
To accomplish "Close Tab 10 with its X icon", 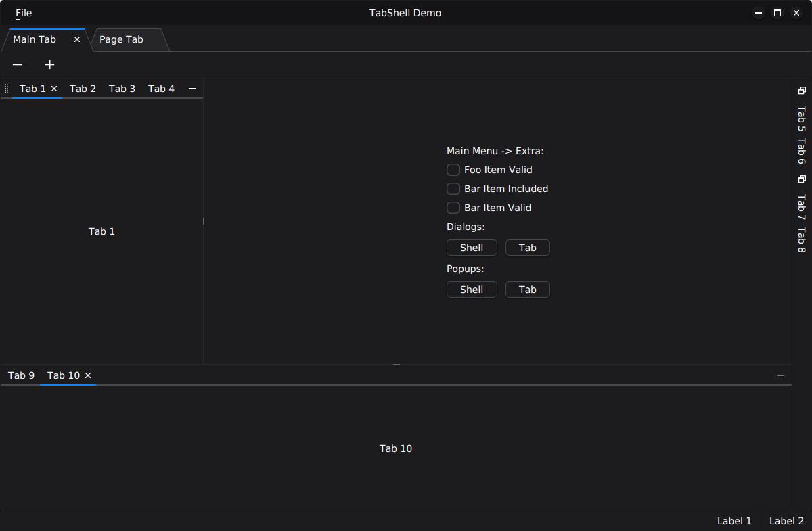I will click(88, 375).
